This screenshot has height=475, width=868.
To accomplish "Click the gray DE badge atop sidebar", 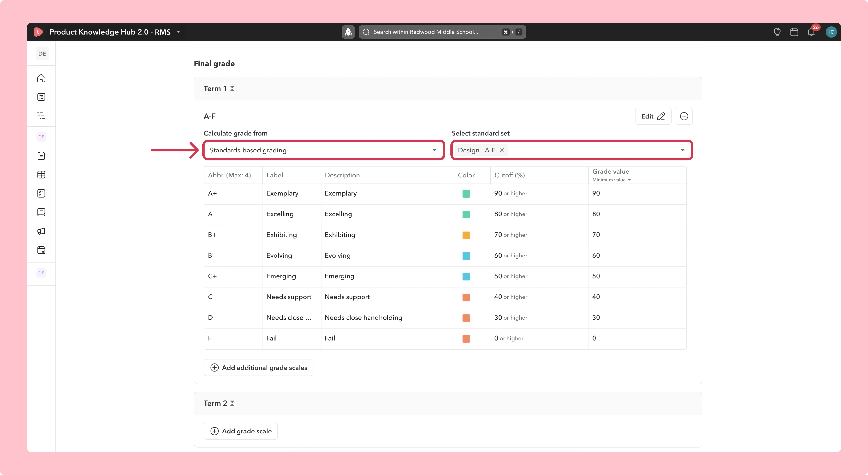I will [x=42, y=54].
